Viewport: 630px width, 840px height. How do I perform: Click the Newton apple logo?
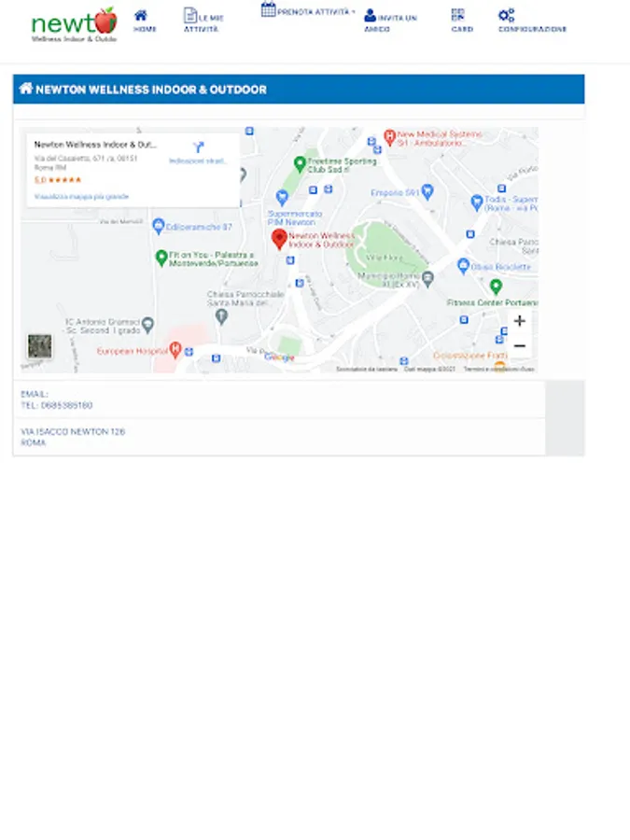pyautogui.click(x=74, y=24)
